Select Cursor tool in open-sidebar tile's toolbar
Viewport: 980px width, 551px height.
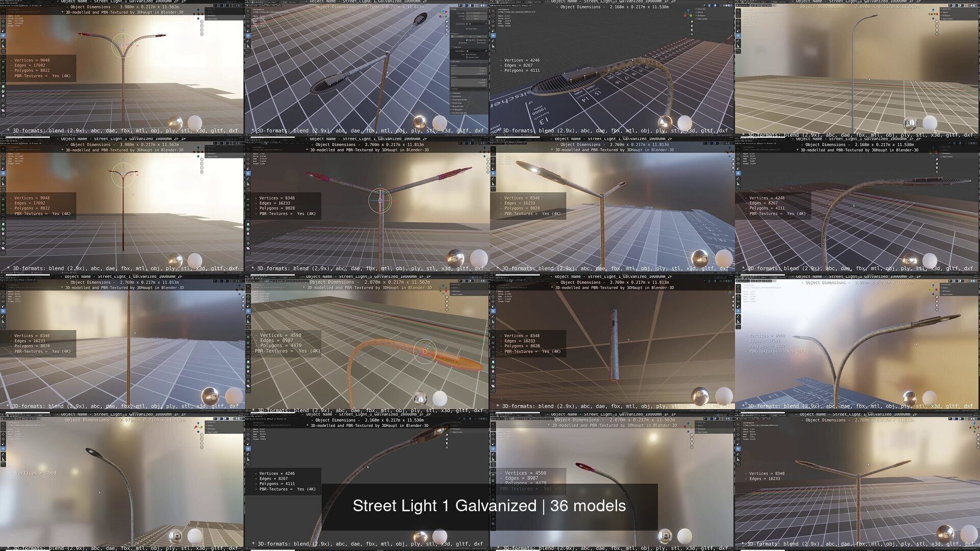point(248,15)
